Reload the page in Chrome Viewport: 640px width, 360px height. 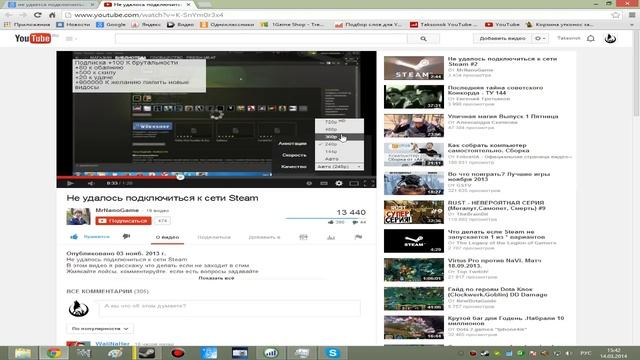[x=37, y=15]
